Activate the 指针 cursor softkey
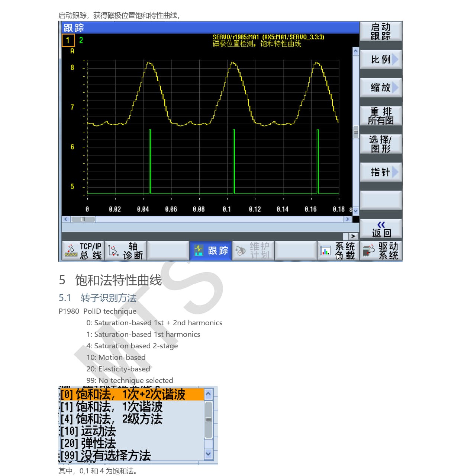 [x=380, y=172]
